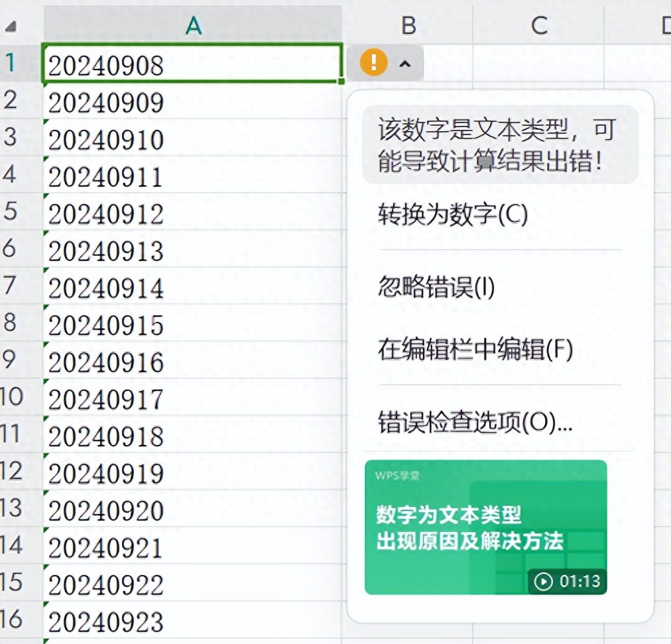Click cell containing 20240915
The image size is (671, 644).
point(192,323)
